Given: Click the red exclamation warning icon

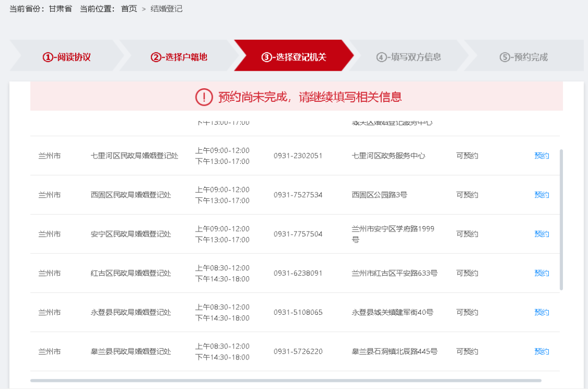Looking at the screenshot, I should pos(204,97).
